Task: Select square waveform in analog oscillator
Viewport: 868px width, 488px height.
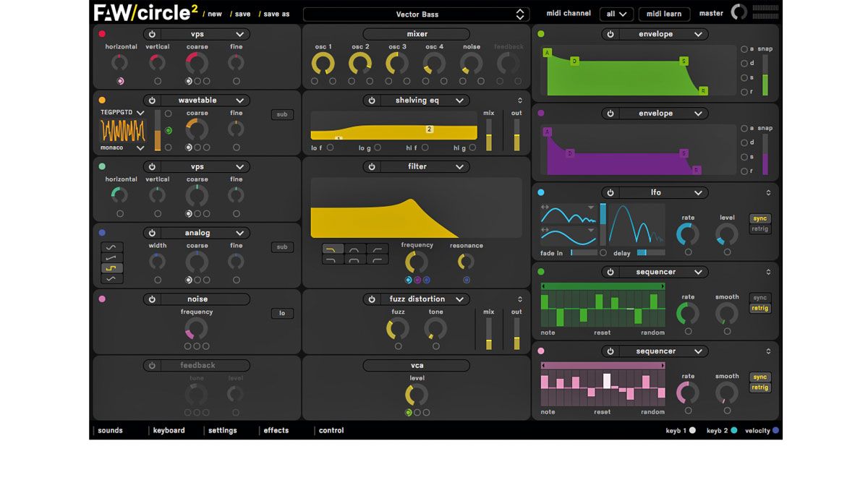Action: pyautogui.click(x=112, y=268)
